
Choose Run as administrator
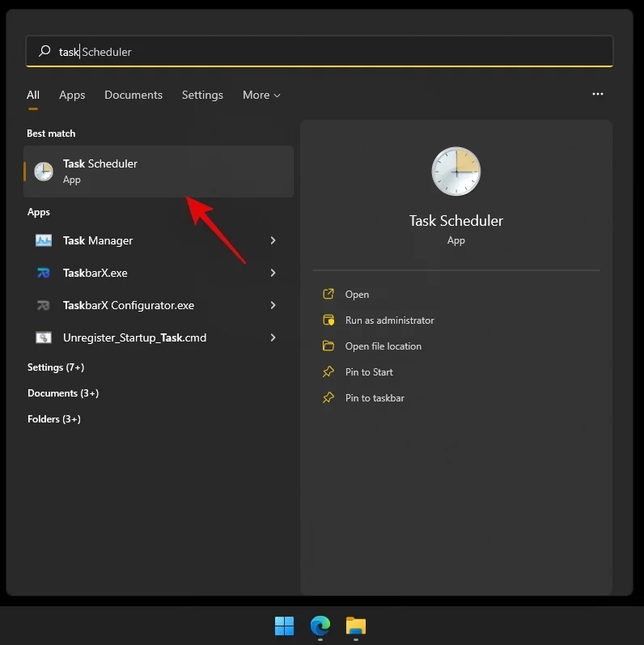[x=389, y=320]
